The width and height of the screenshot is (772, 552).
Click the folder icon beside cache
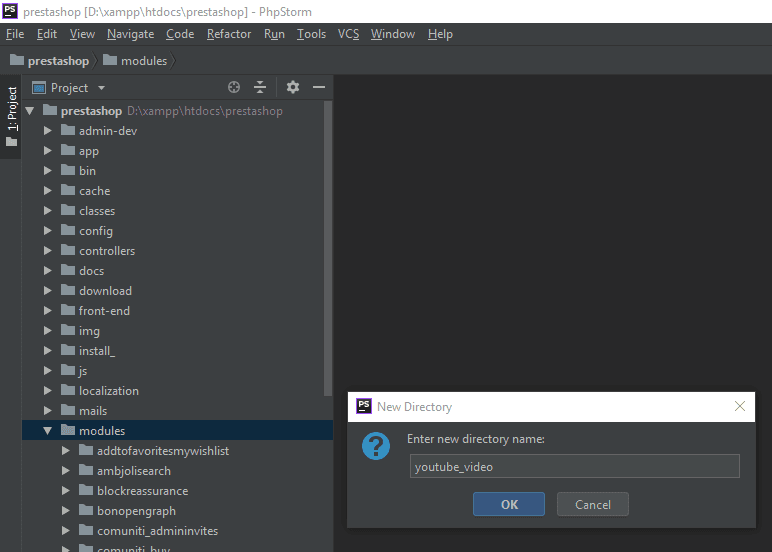point(68,191)
